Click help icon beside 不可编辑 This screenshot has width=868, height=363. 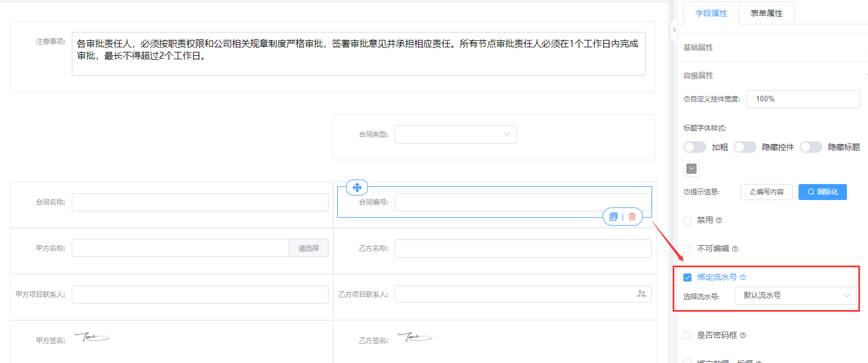pos(735,249)
